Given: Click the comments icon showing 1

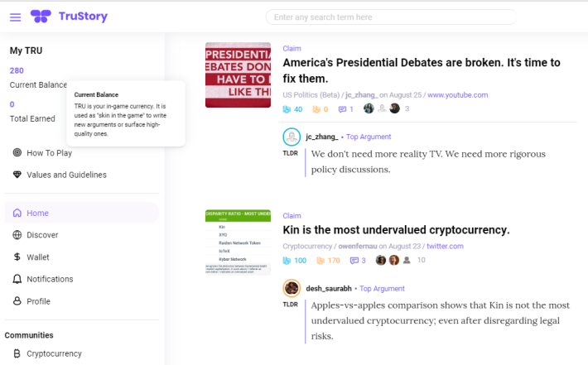Looking at the screenshot, I should tap(342, 109).
